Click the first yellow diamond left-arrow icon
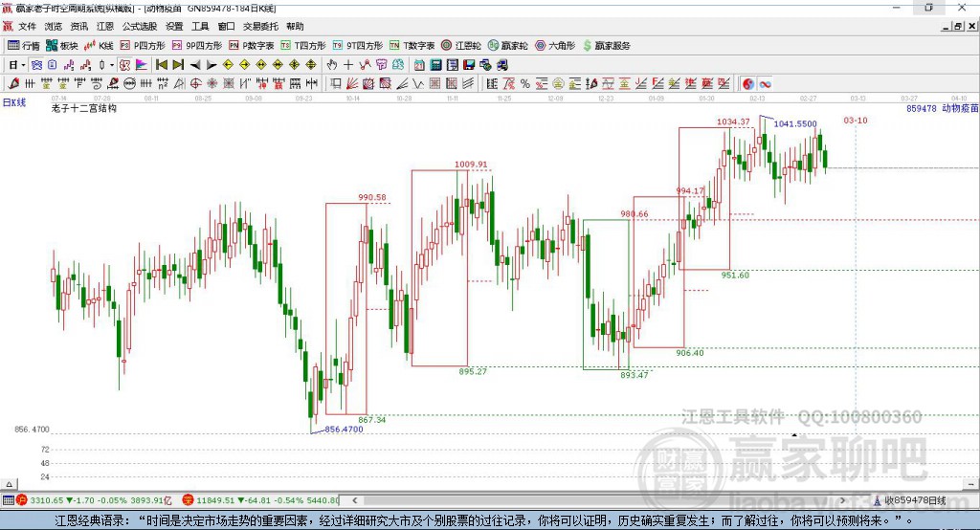 point(228,65)
